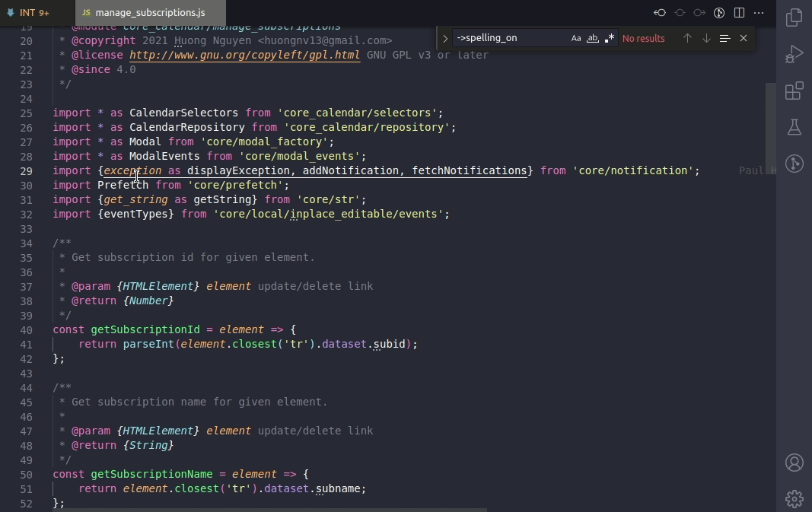Open changes with the previous revision
The image size is (812, 512).
[x=659, y=13]
